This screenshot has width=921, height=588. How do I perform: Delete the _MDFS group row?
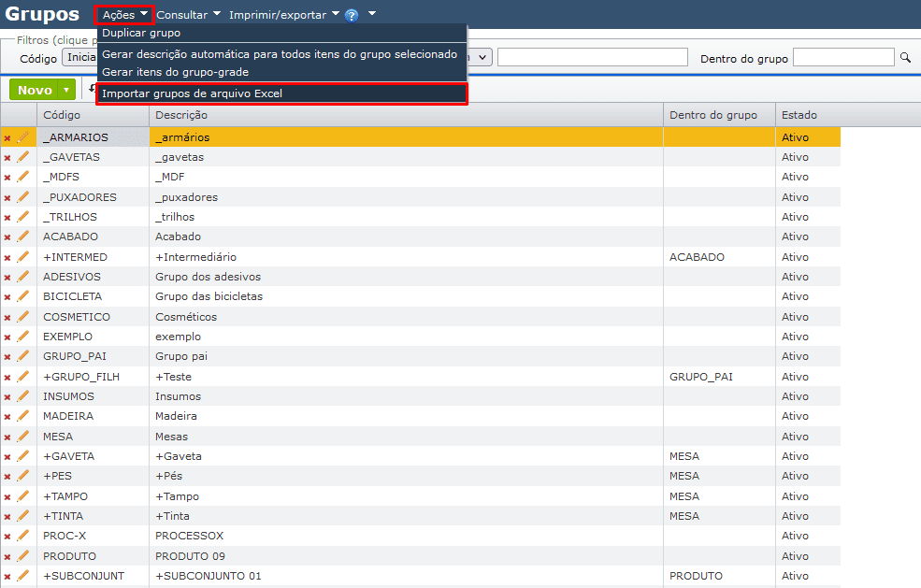tap(7, 178)
